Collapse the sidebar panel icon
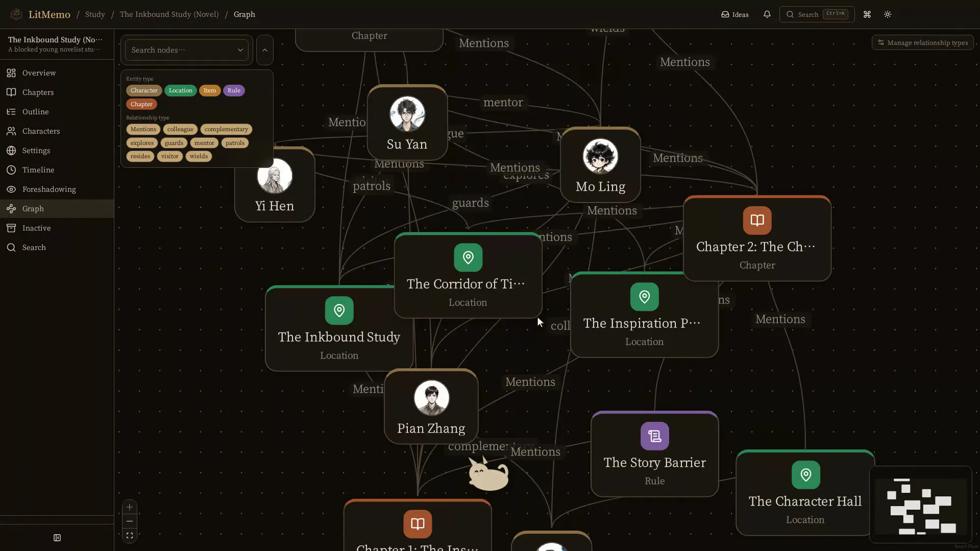 coord(57,538)
